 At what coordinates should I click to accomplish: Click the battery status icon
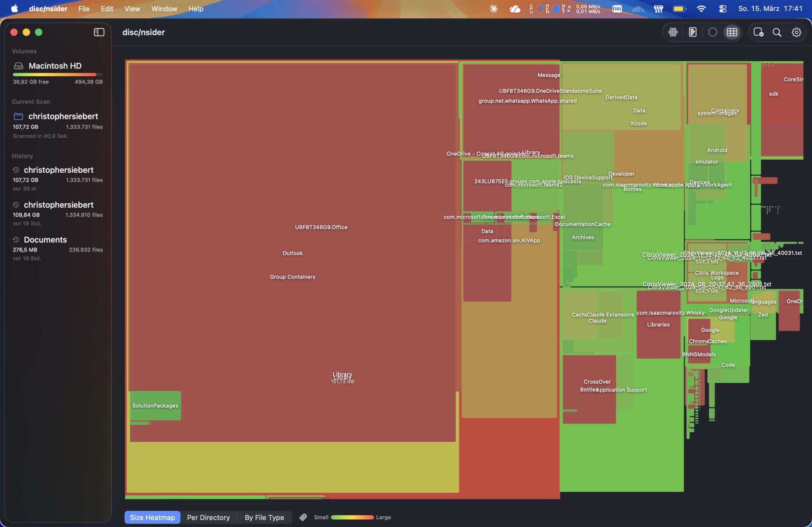(x=679, y=9)
